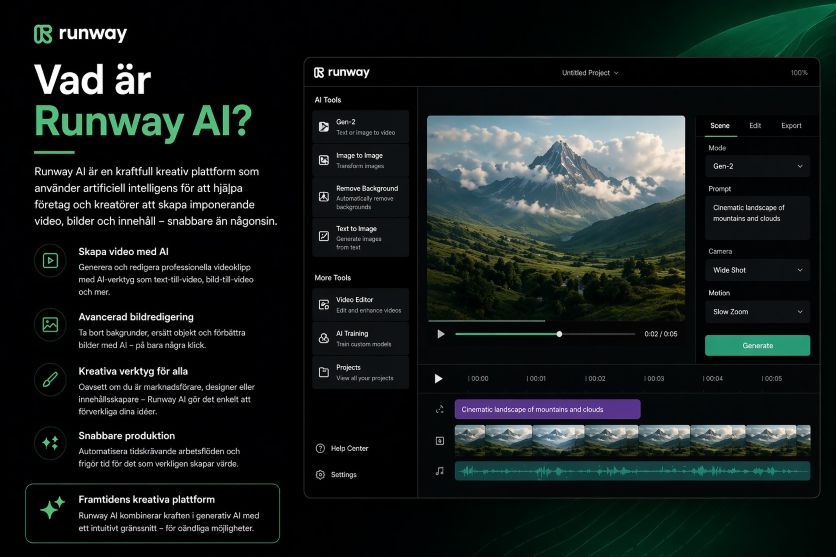Click the Video Editor label

(x=354, y=300)
